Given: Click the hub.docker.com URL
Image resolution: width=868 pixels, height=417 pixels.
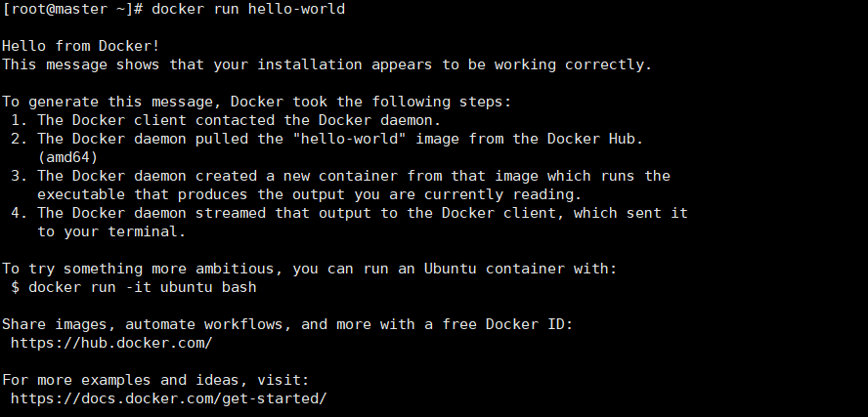Looking at the screenshot, I should coord(111,343).
